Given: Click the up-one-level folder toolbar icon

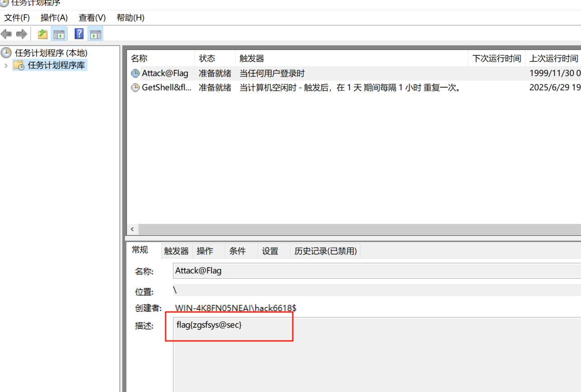Looking at the screenshot, I should 43,34.
